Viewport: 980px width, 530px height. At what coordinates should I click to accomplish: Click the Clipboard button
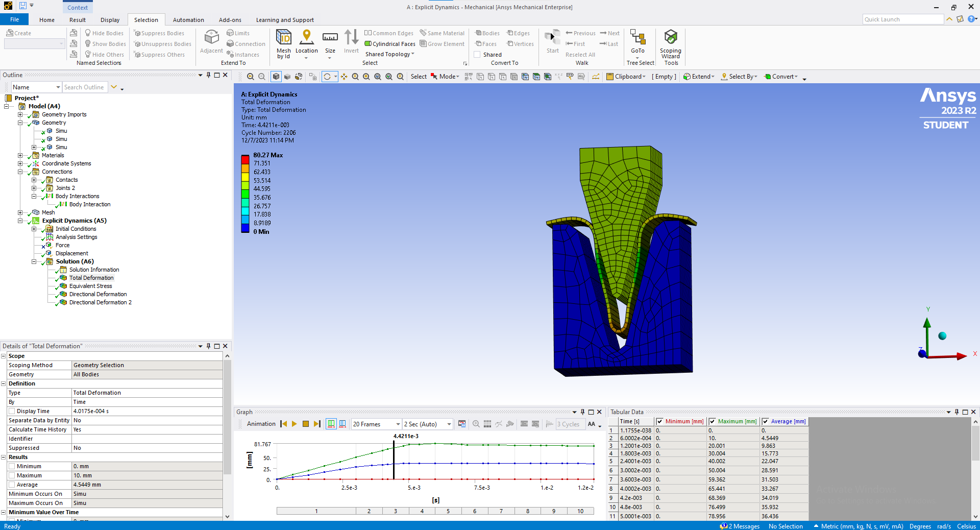pos(626,77)
